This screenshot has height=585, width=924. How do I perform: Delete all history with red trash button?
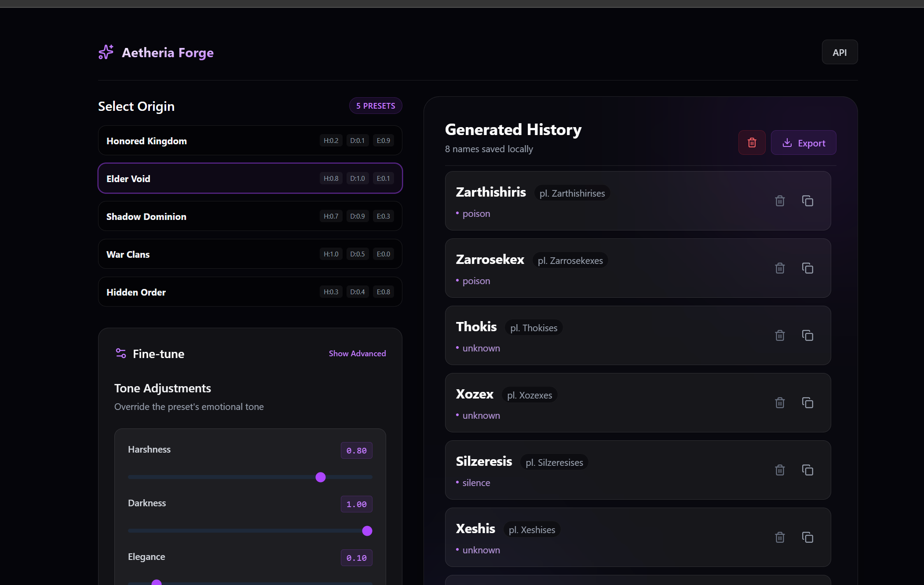[x=752, y=143]
